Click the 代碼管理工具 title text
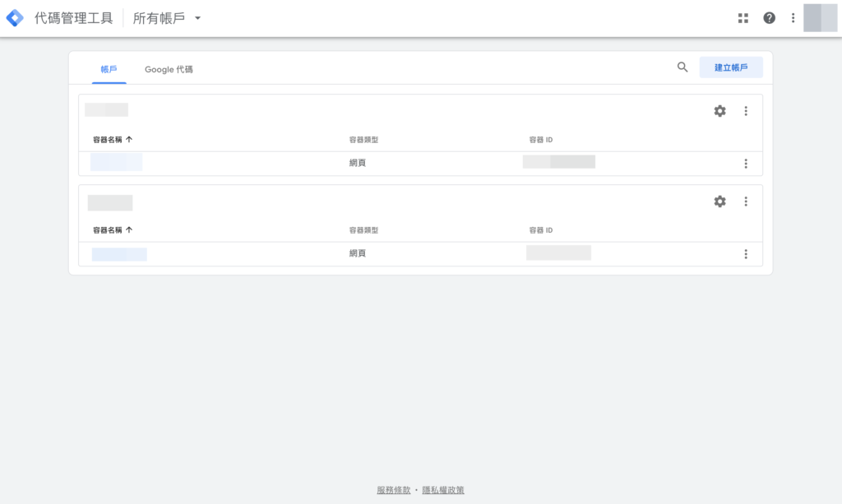 (x=73, y=18)
